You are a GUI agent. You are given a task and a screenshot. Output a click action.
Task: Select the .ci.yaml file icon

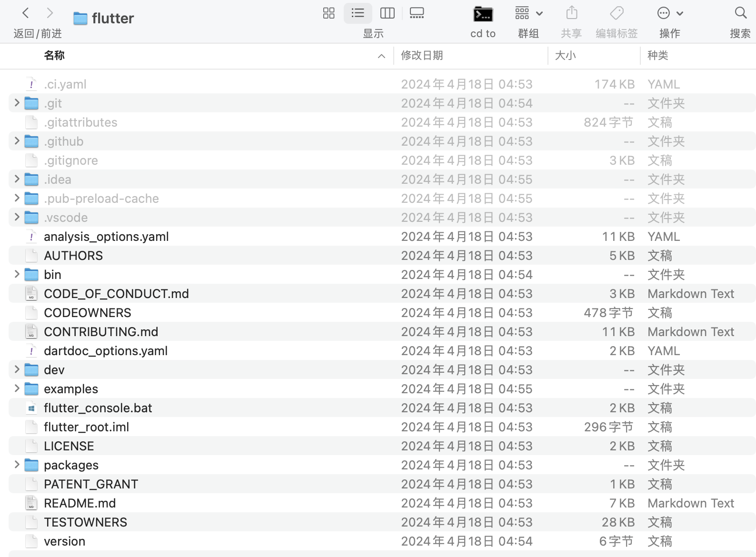point(31,84)
